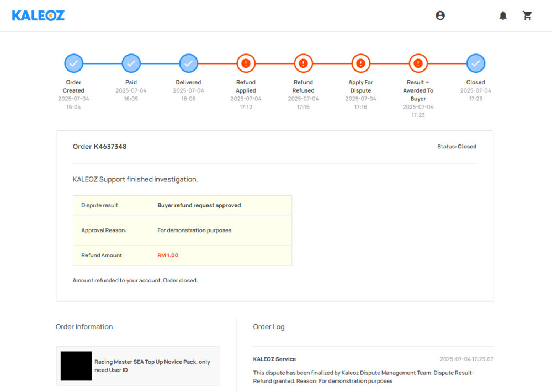This screenshot has width=552, height=392.
Task: Click the Order Information heading
Action: tap(84, 327)
